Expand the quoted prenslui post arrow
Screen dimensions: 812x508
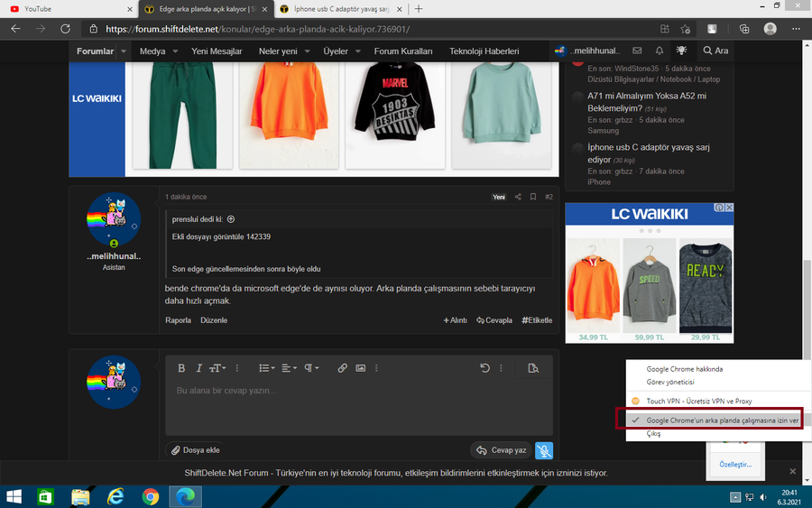(231, 219)
